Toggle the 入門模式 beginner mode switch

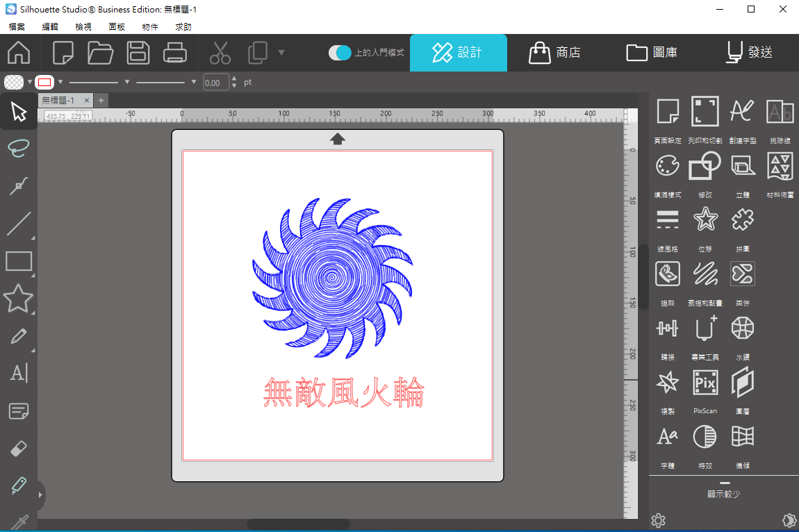[340, 53]
